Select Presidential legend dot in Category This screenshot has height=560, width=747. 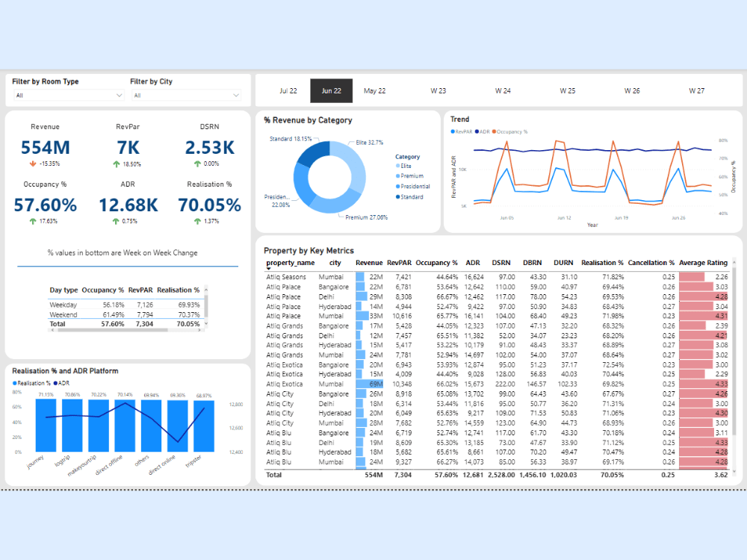click(398, 186)
